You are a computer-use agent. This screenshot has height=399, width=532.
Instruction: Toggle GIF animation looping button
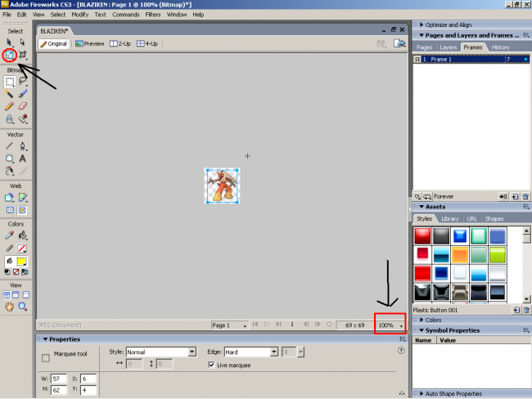[x=427, y=196]
